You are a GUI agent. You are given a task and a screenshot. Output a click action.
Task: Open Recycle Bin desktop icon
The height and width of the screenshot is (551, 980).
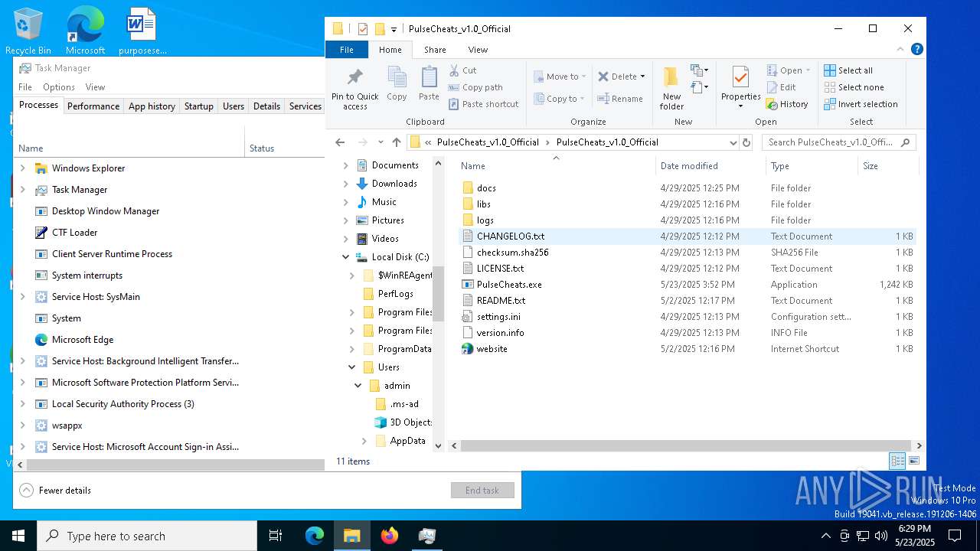(x=28, y=31)
